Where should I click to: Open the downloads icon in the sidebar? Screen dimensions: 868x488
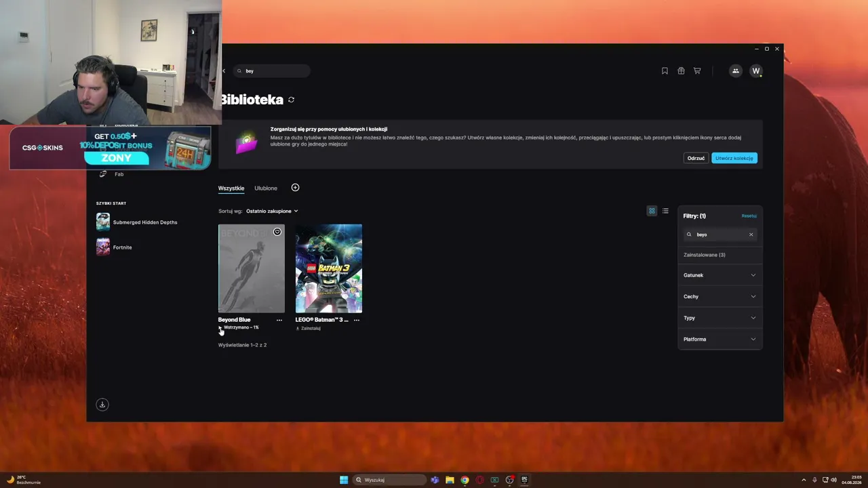(102, 405)
